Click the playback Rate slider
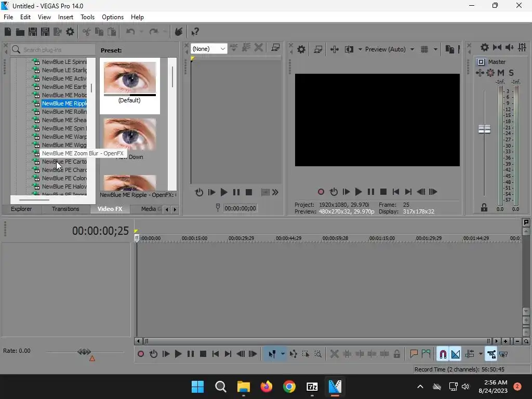This screenshot has width=532, height=399. tap(85, 352)
